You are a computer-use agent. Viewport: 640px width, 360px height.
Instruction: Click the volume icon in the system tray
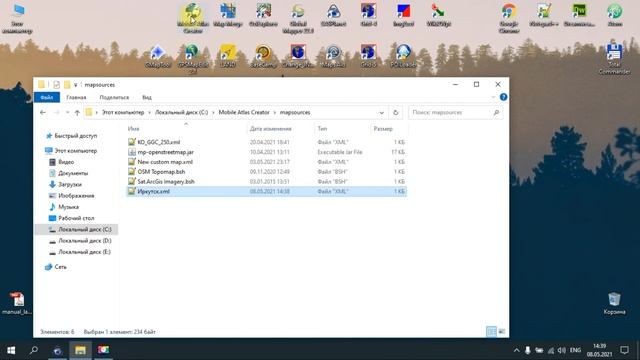[x=562, y=350]
